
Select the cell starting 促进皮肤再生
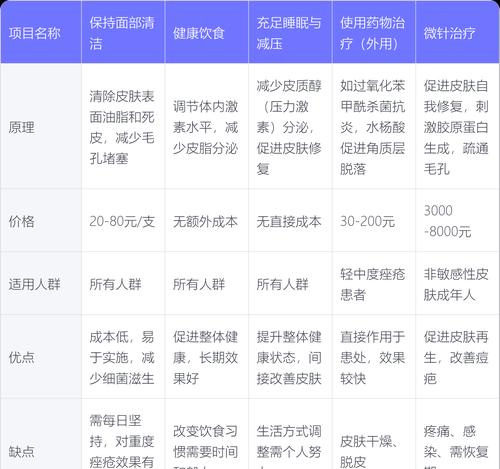tap(456, 357)
